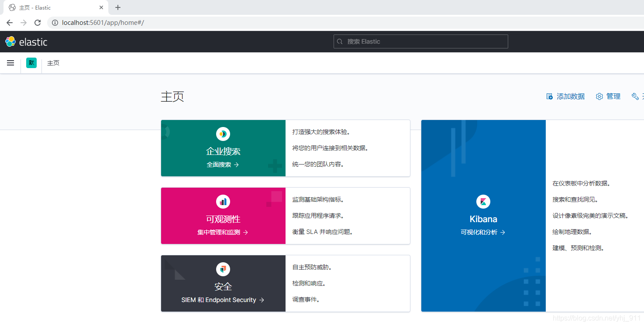This screenshot has height=326, width=644.
Task: Click the browser forward arrow
Action: [x=24, y=23]
